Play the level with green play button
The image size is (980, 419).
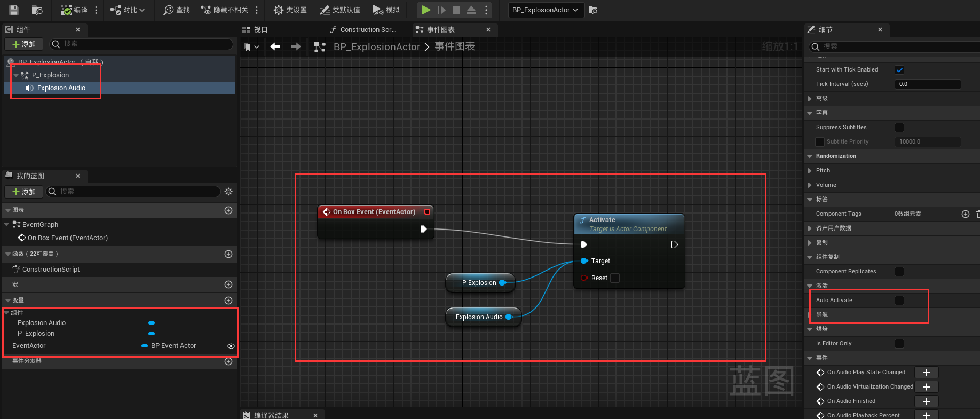[x=425, y=10]
